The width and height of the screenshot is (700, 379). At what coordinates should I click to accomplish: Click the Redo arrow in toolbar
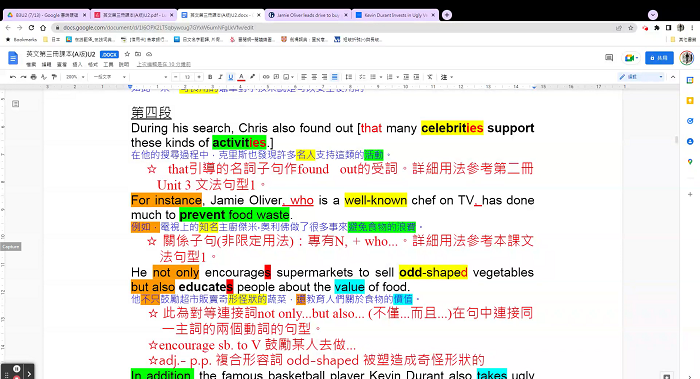[x=23, y=77]
